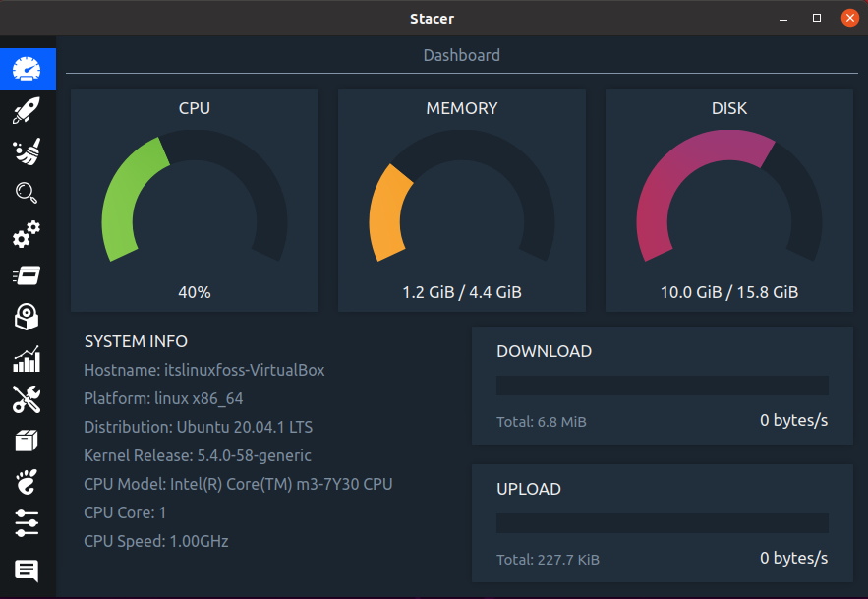Open Search magnifier icon in sidebar
The height and width of the screenshot is (599, 868).
(x=28, y=193)
